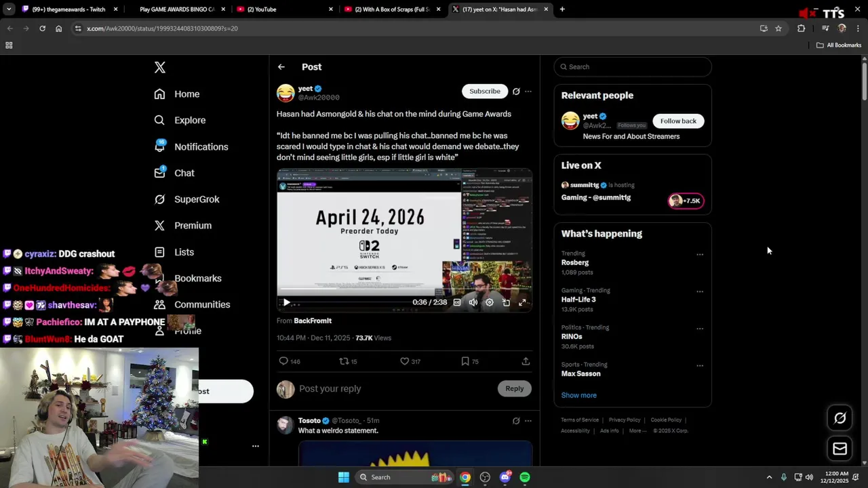
Task: Open Terms of Service link
Action: [x=580, y=420]
